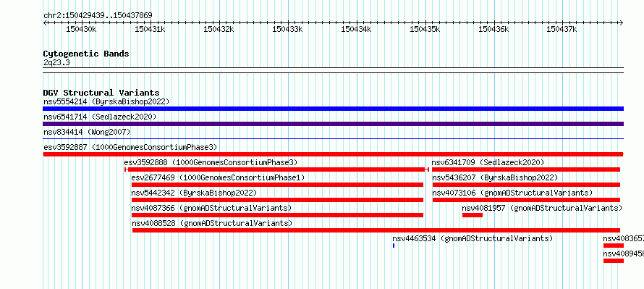Select the red esv3592888 variant bar

277,169
